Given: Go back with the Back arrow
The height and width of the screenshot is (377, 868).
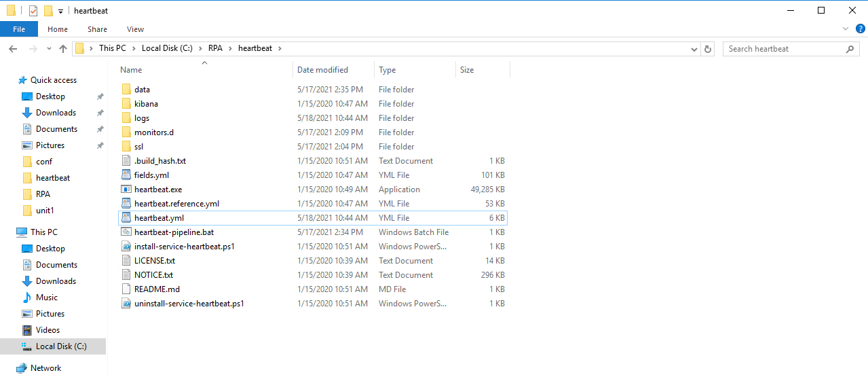Looking at the screenshot, I should (x=13, y=49).
